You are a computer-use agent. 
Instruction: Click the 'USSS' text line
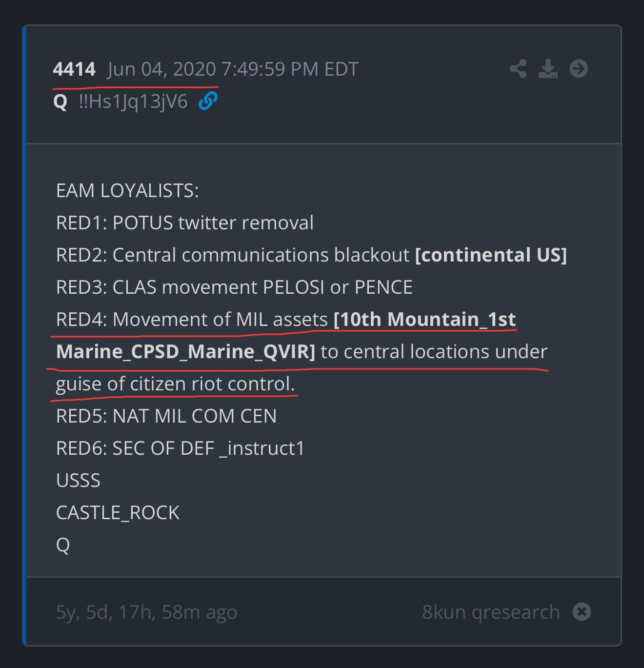78,481
